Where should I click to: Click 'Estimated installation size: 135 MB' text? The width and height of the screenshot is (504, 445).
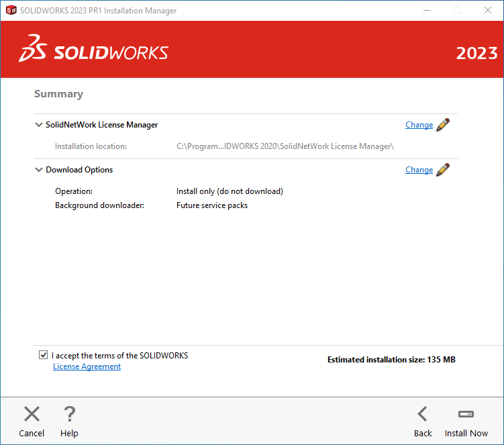pos(391,360)
